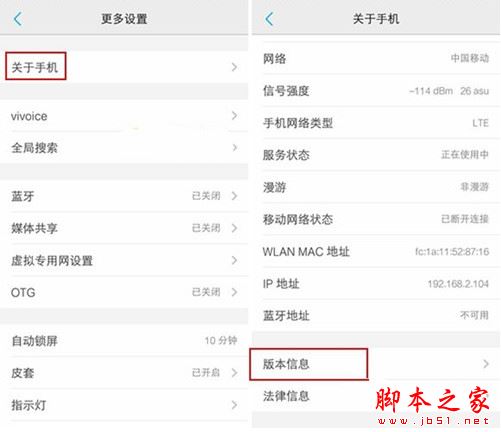Image resolution: width=501 pixels, height=432 pixels.
Task: Open 全局搜索 settings chevron
Action: [x=234, y=148]
